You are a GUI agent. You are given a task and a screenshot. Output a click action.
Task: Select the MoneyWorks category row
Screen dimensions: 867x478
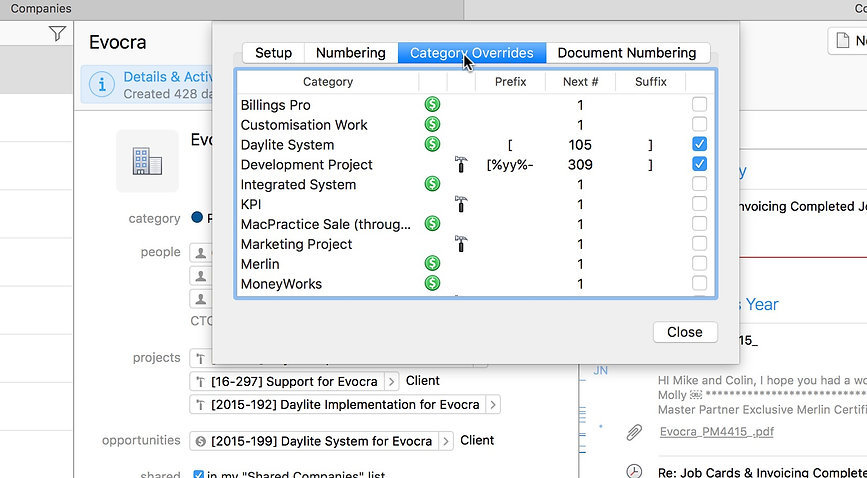pos(476,284)
